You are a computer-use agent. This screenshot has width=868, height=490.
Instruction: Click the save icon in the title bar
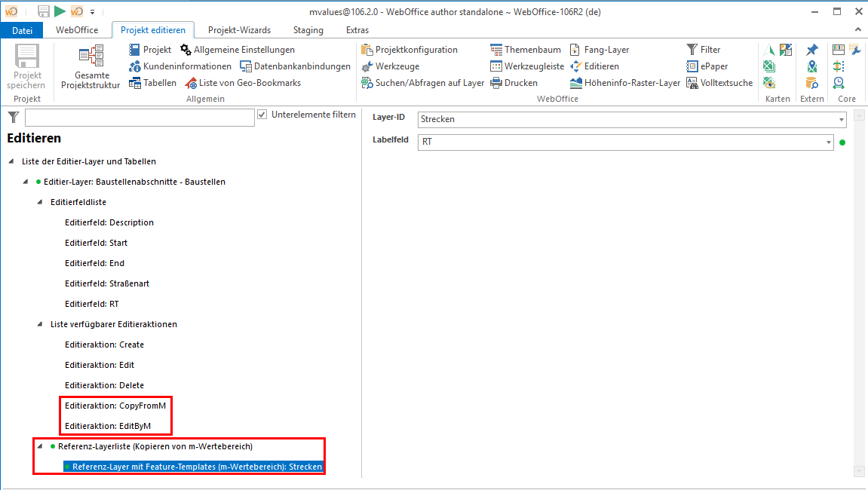tap(42, 11)
